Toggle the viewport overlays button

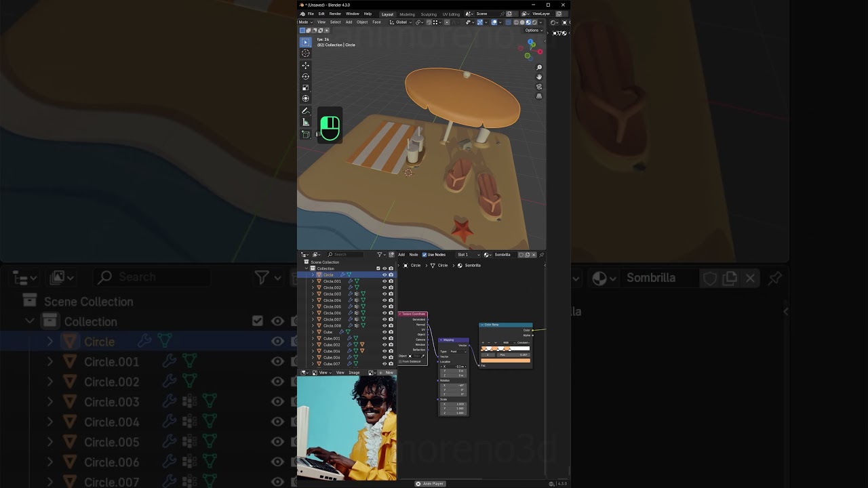[494, 22]
